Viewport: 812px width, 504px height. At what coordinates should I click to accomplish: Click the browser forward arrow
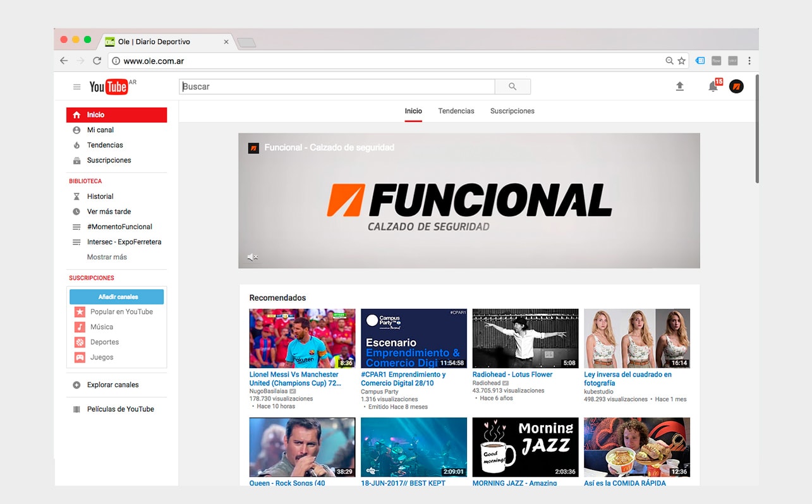80,61
